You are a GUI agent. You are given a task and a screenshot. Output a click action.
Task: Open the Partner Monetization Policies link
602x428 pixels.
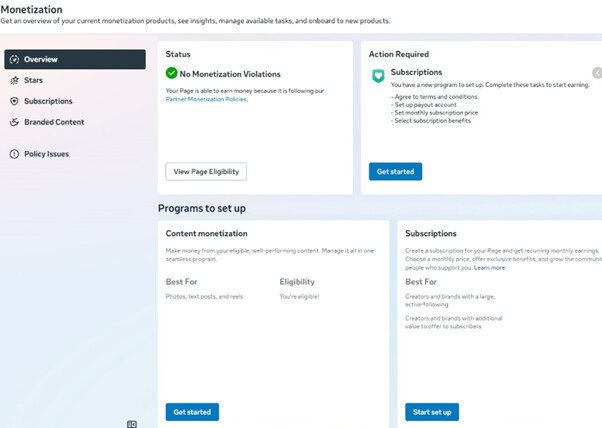pos(207,99)
